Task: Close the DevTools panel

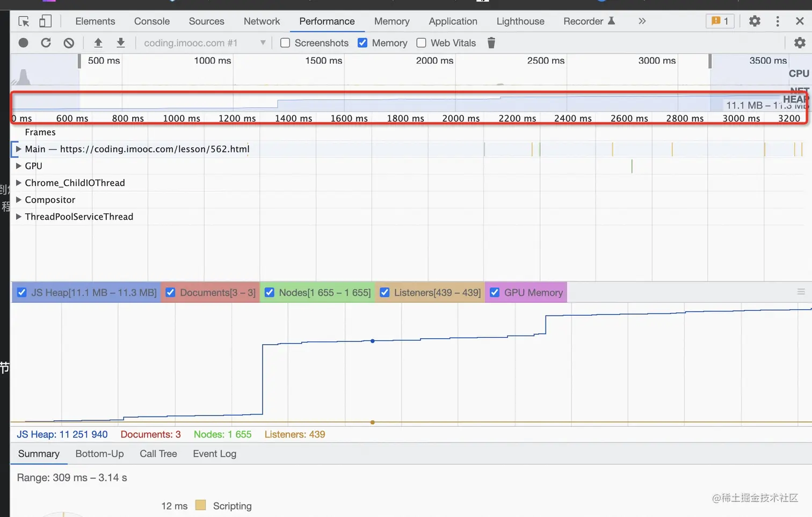Action: tap(800, 21)
